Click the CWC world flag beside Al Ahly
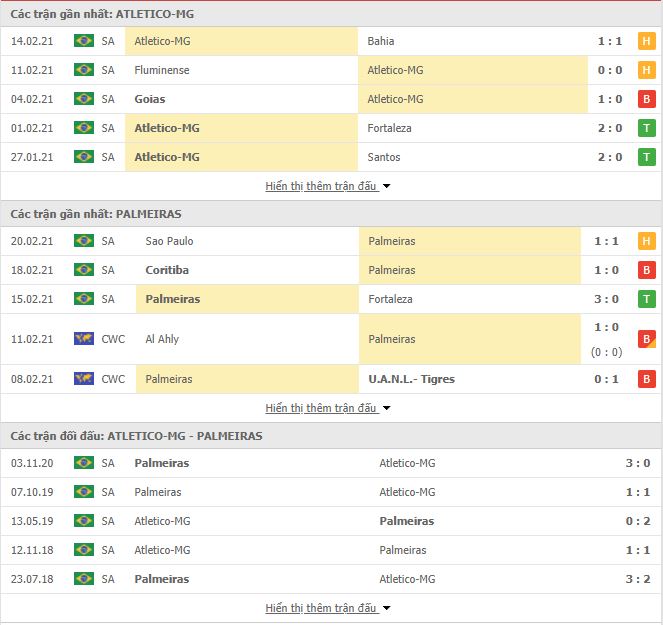The image size is (663, 625). click(x=84, y=339)
